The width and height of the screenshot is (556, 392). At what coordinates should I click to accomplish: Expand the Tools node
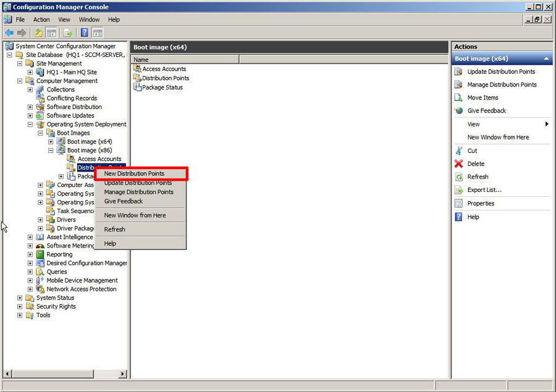pos(20,315)
